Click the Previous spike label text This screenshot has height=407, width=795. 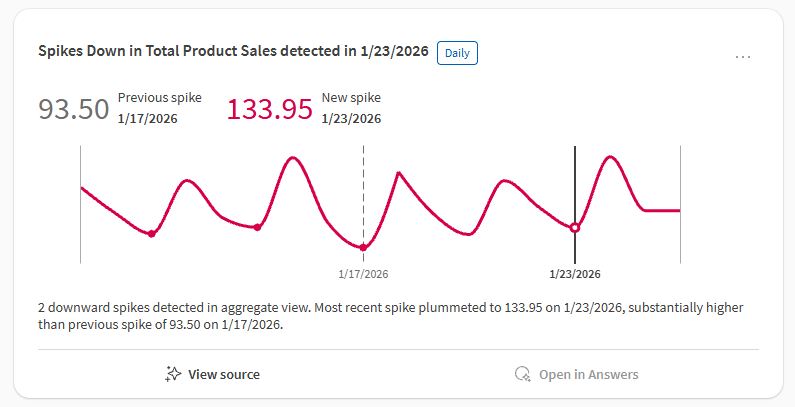tap(160, 98)
